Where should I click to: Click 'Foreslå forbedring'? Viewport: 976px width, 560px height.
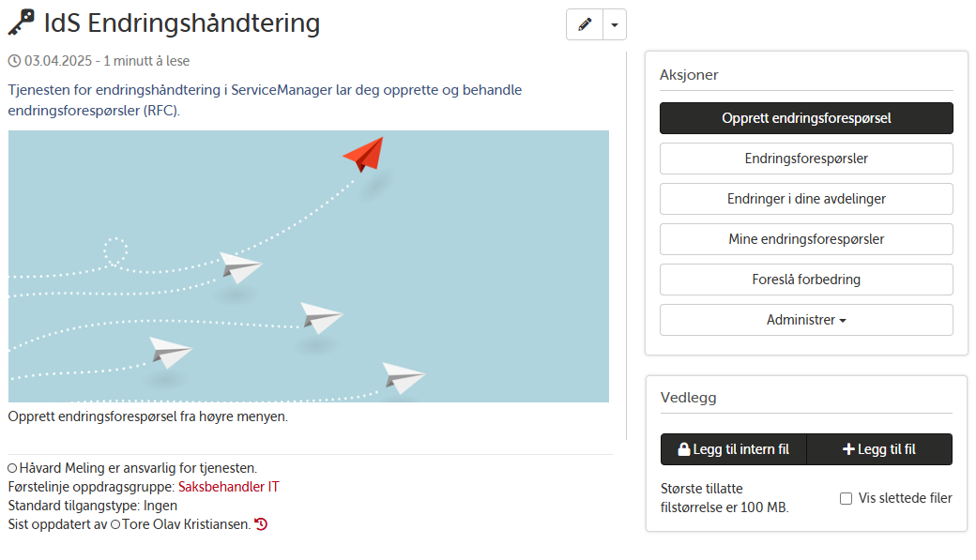coord(805,280)
